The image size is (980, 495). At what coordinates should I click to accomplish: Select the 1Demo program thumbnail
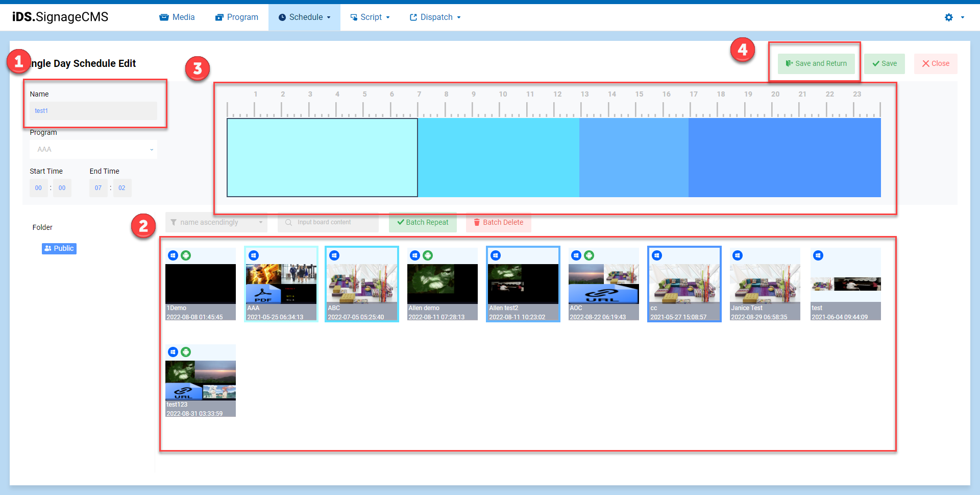click(x=201, y=284)
